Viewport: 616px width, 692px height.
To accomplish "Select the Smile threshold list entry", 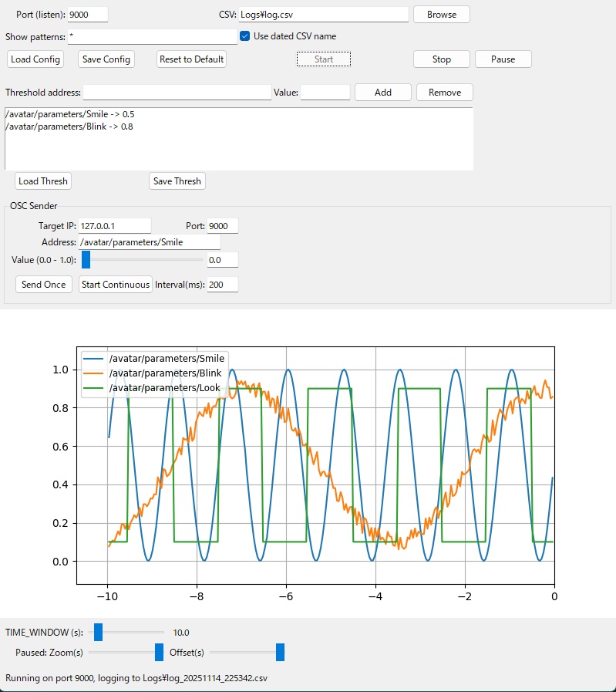I will point(70,114).
